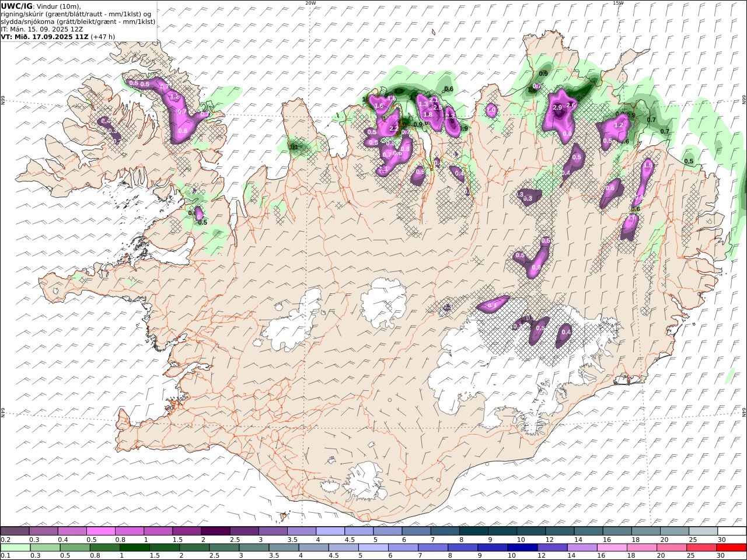
Task: Select the darkest purple swatch labeled 2 in the snow legend
Action: [215, 531]
